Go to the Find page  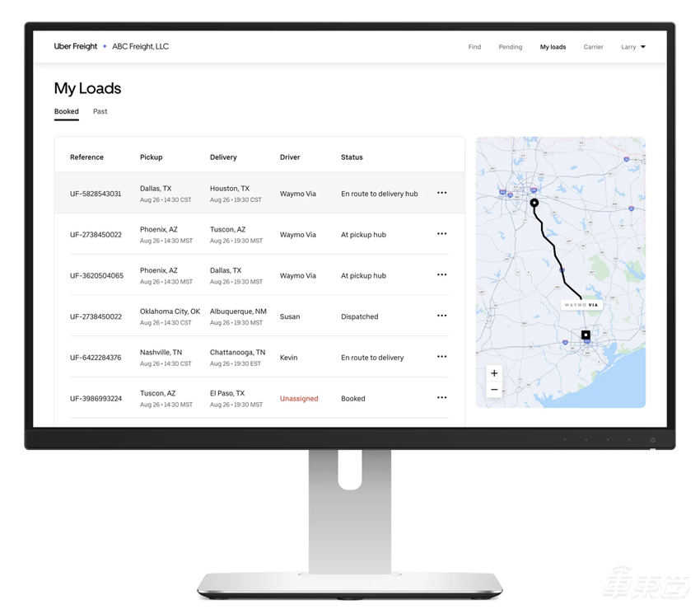click(x=474, y=47)
